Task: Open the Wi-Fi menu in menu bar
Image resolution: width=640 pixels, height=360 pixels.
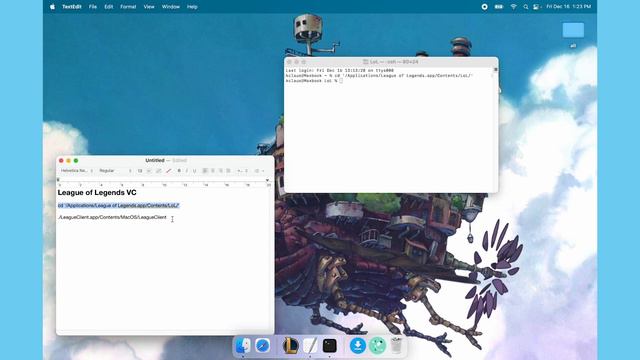Action: tap(514, 7)
